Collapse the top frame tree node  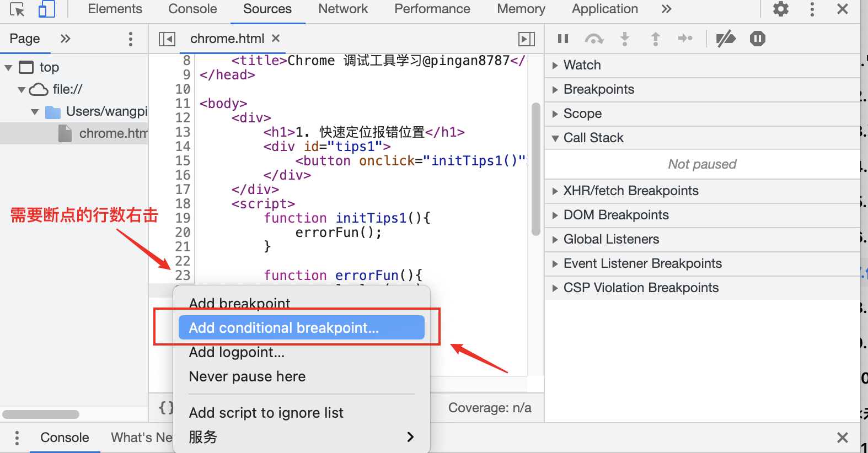point(8,68)
